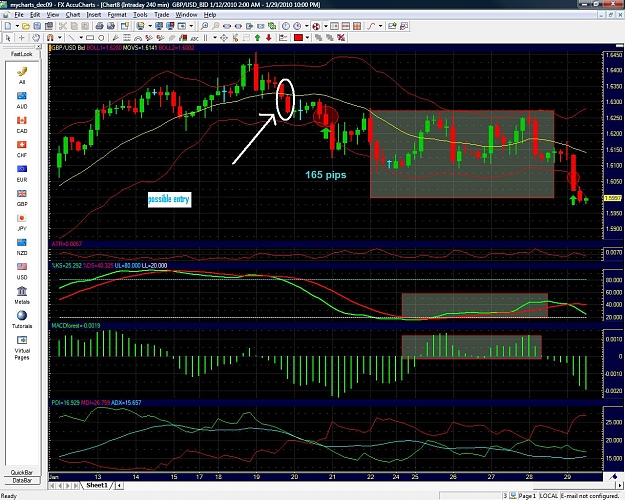This screenshot has height=500, width=625.
Task: Open NZD currency in FastLook panel
Action: click(22, 247)
